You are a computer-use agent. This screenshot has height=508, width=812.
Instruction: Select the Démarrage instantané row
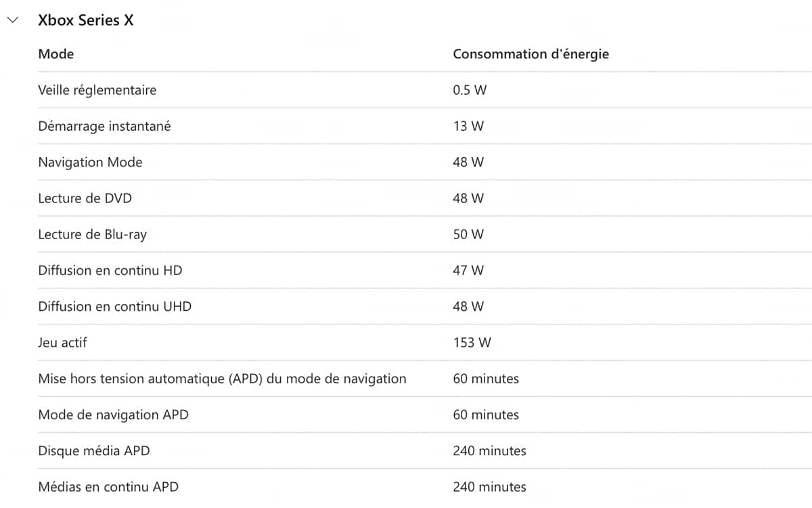(104, 126)
